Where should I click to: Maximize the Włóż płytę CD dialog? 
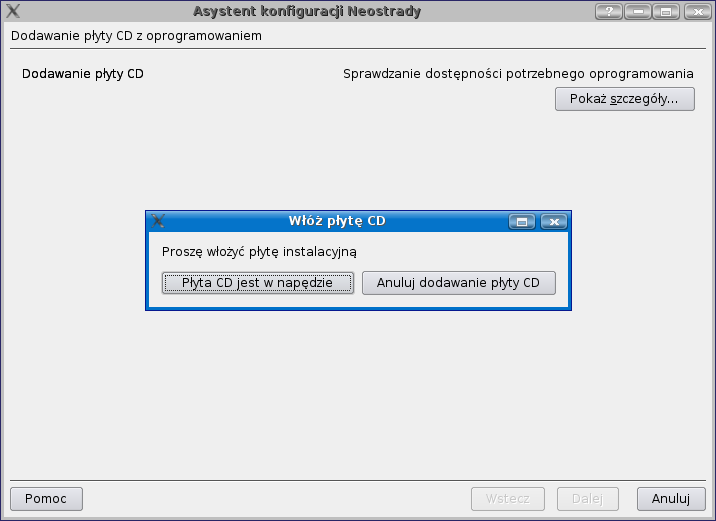(521, 221)
